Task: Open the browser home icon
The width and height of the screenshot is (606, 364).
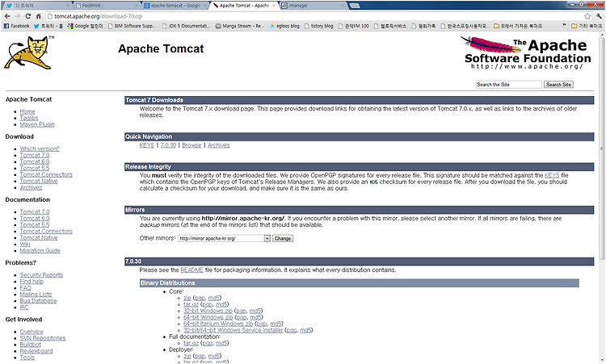Action: click(x=38, y=16)
